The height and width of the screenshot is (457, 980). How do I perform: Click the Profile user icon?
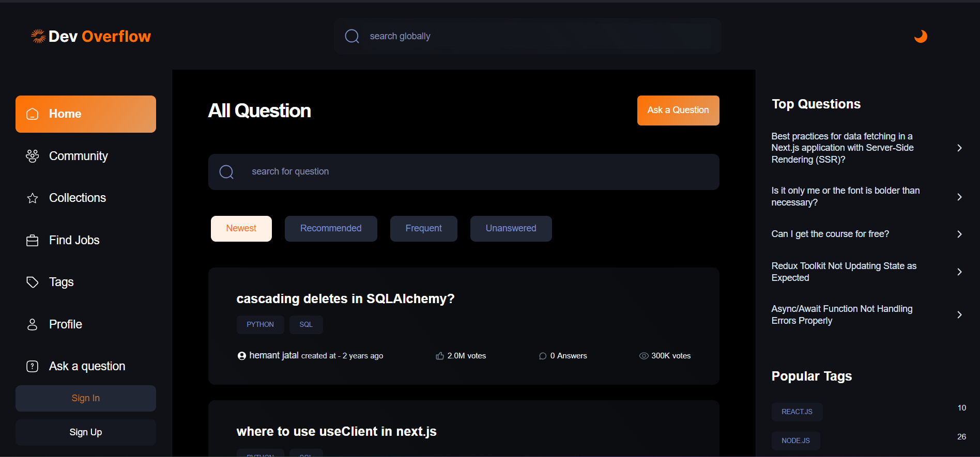click(32, 324)
